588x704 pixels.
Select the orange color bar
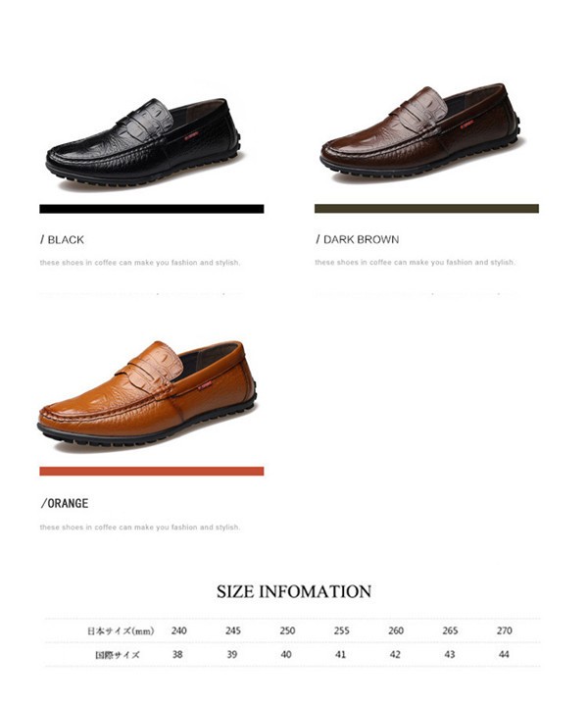click(x=152, y=471)
